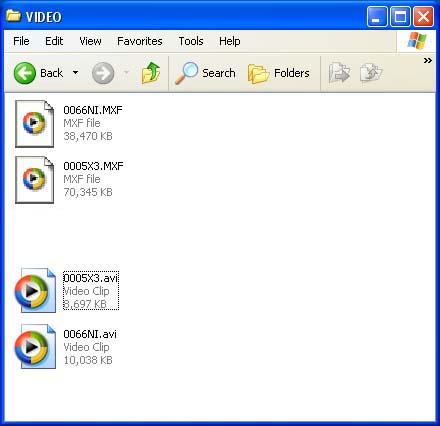Go up one folder level
Screen dimensions: 440x426
151,73
